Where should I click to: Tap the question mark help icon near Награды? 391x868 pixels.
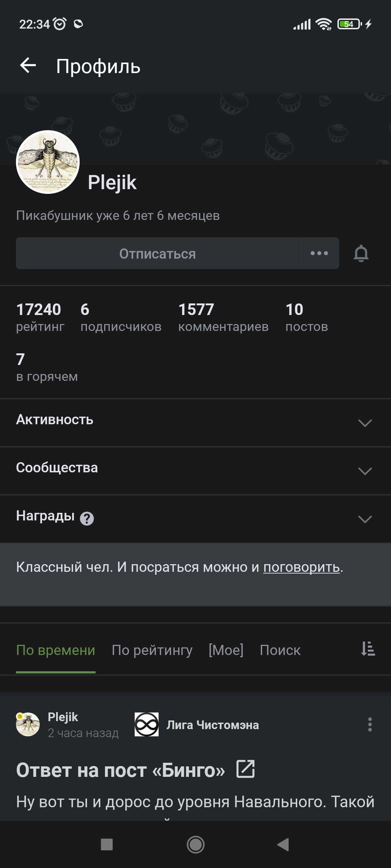87,519
